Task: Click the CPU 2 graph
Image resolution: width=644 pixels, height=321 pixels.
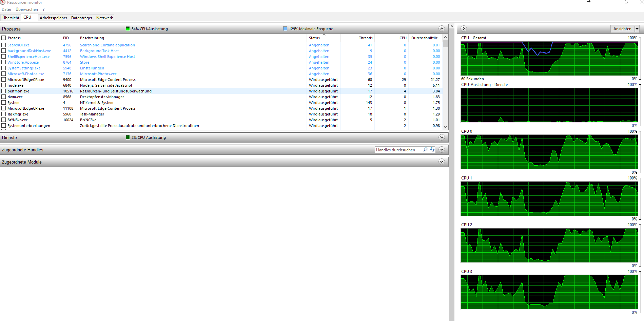Action: [x=549, y=245]
